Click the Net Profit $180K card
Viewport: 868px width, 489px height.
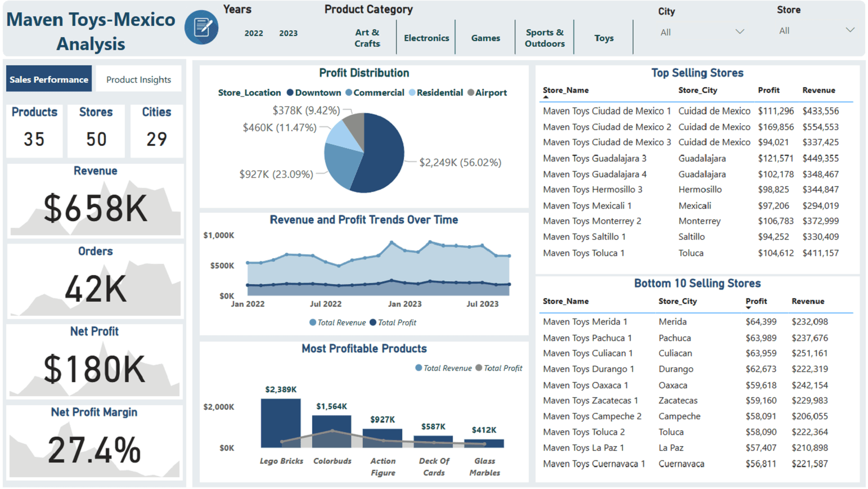[x=95, y=361]
